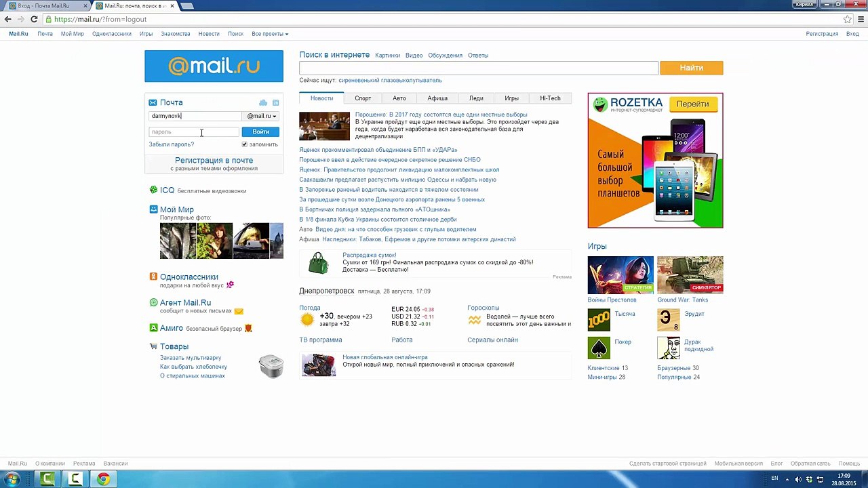Open the Забыли пароль? link
This screenshot has width=868, height=488.
click(x=171, y=144)
